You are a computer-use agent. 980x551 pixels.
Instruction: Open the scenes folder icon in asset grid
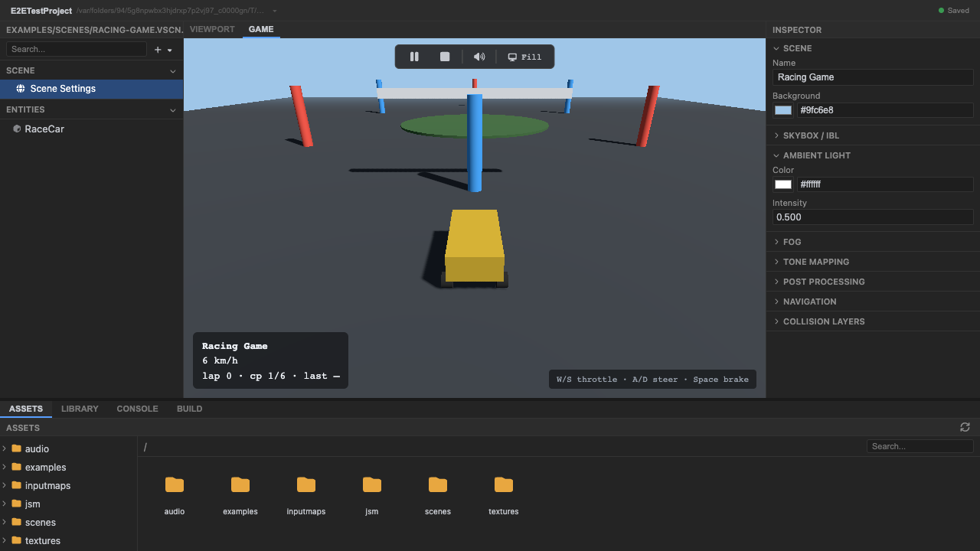click(438, 484)
